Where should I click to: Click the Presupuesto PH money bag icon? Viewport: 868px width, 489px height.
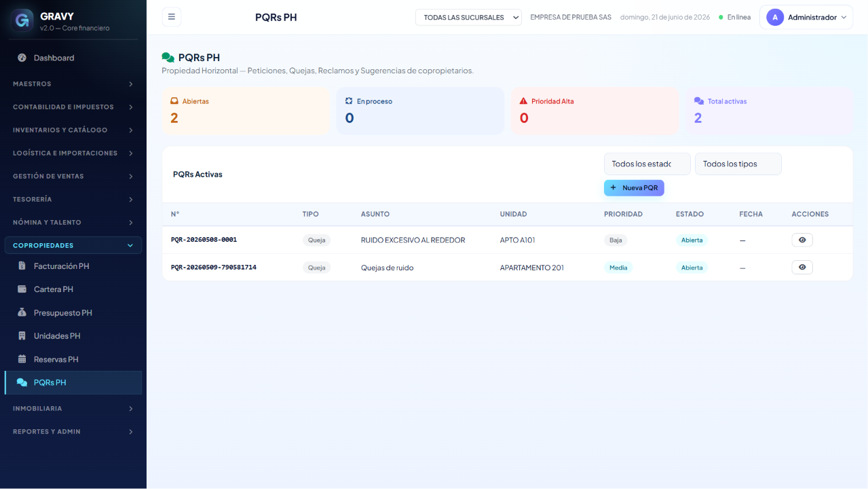(22, 312)
